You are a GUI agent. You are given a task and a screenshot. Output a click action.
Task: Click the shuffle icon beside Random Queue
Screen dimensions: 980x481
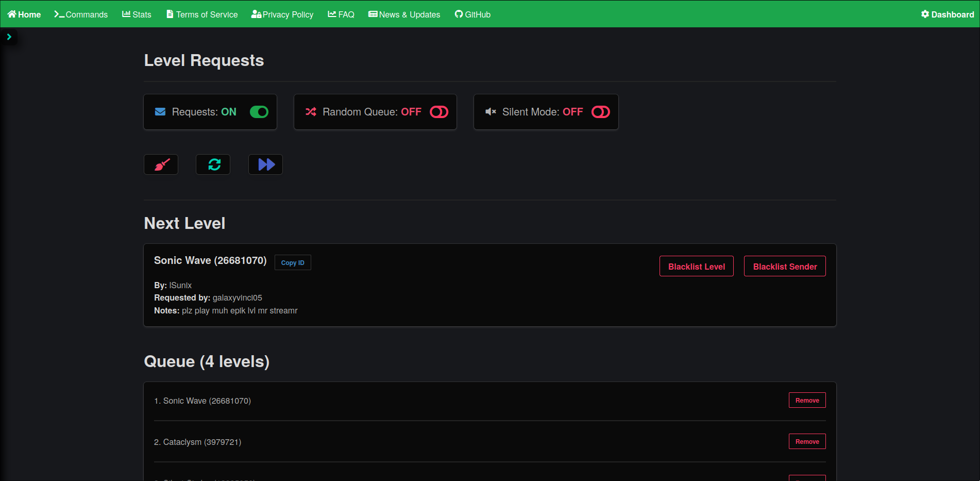pyautogui.click(x=311, y=112)
